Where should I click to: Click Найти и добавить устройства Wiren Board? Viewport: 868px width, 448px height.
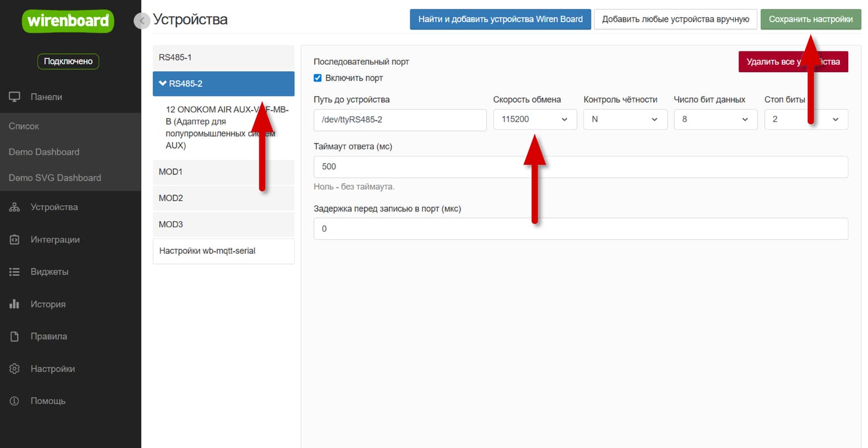(x=500, y=19)
